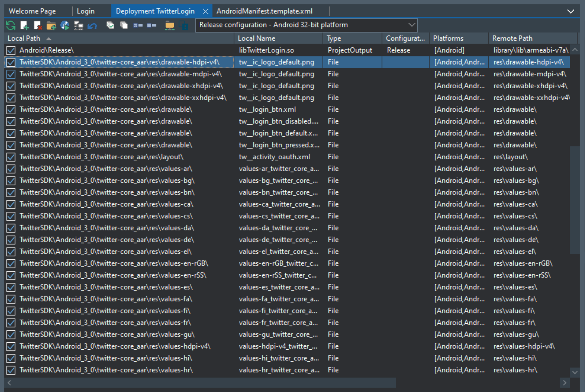585x392 pixels.
Task: Click the Remote Path column header
Action: coord(533,38)
